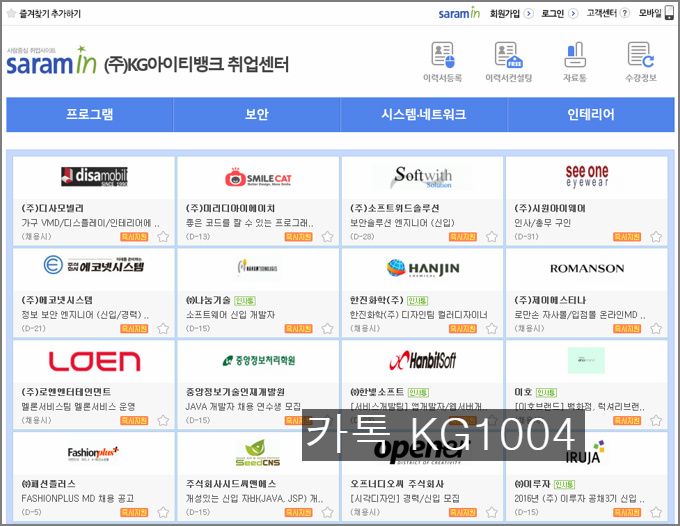Screen dimensions: 680x526
Task: Toggle star on (주)제이에스티나 card
Action: pyautogui.click(x=656, y=329)
